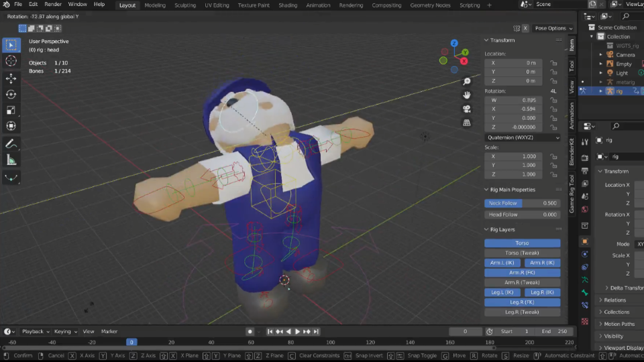Click the Arm.R (Tweak) layer button

(522, 282)
